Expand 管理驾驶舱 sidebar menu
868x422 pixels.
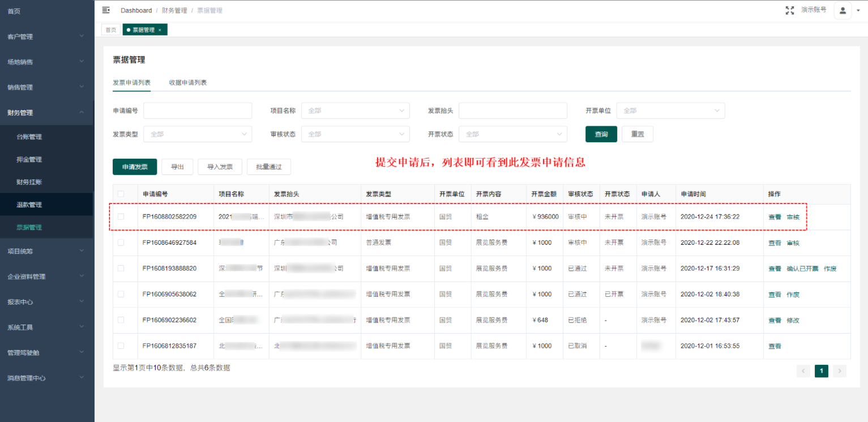pyautogui.click(x=47, y=352)
